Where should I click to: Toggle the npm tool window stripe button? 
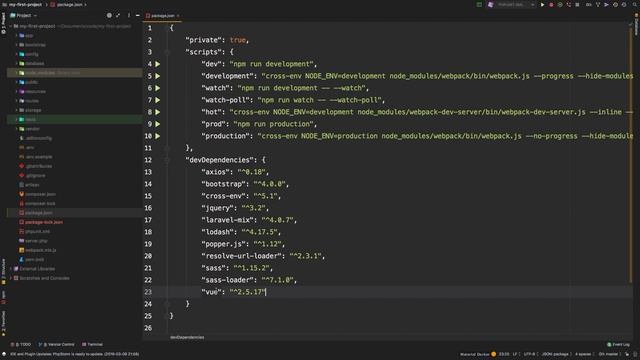(3, 297)
